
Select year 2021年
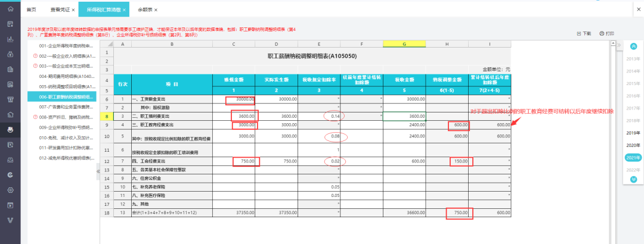click(633, 158)
